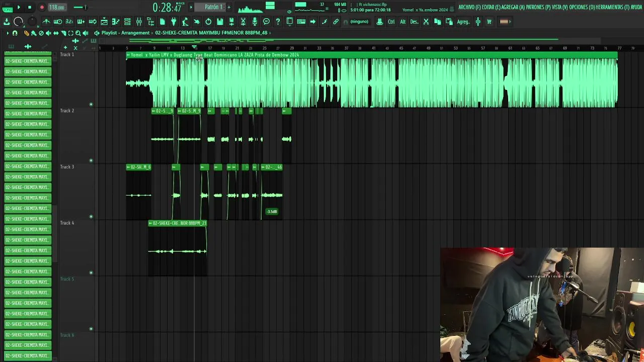
Task: Open the channel rack icon
Action: point(127,22)
